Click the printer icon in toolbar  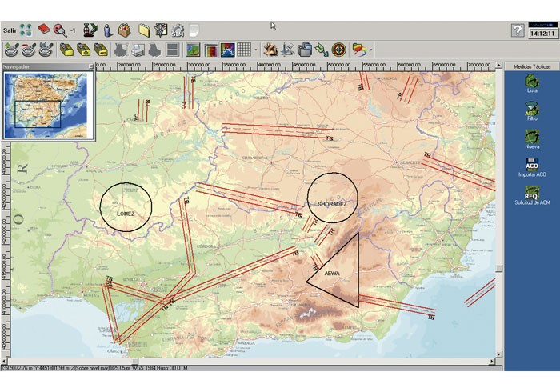coord(138,50)
